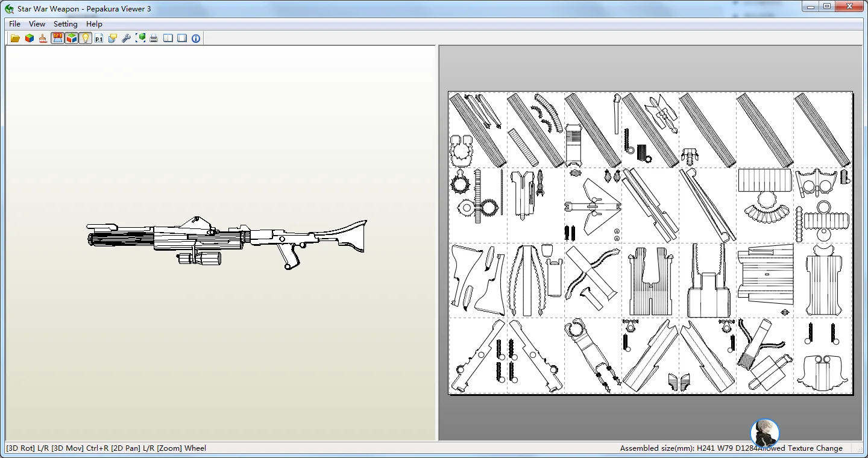Click the round anime avatar floating icon
Viewport: 868px width, 458px height.
click(765, 433)
